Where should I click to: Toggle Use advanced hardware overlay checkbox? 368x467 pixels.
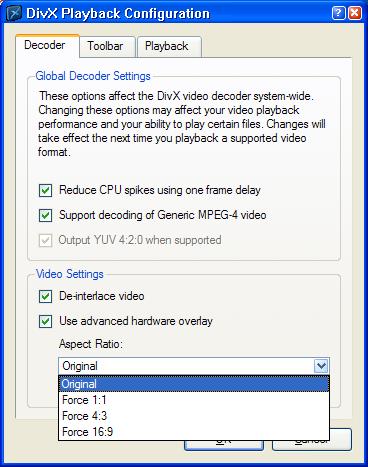[x=45, y=322]
